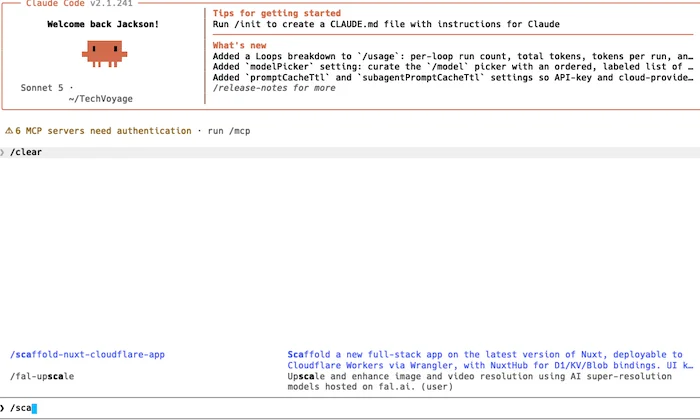This screenshot has width=700, height=420.
Task: Click the "Claude Code v2.1.241" title text
Action: [79, 4]
